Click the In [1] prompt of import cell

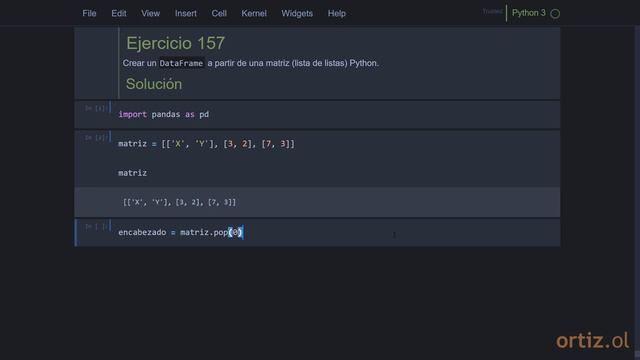point(96,108)
